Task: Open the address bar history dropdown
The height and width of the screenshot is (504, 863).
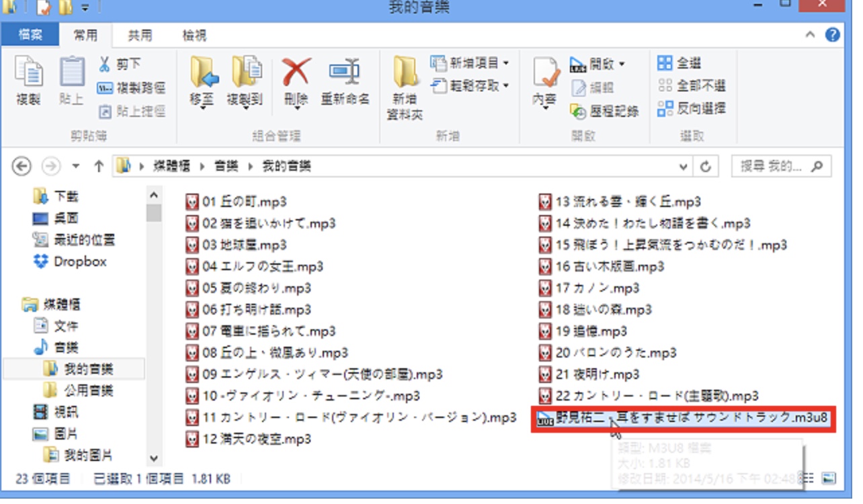Action: [x=684, y=166]
